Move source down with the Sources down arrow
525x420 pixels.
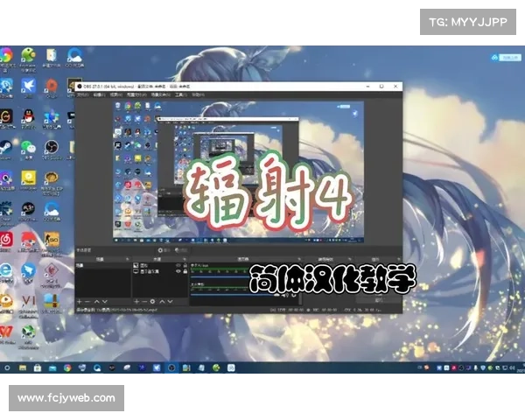pos(170,301)
